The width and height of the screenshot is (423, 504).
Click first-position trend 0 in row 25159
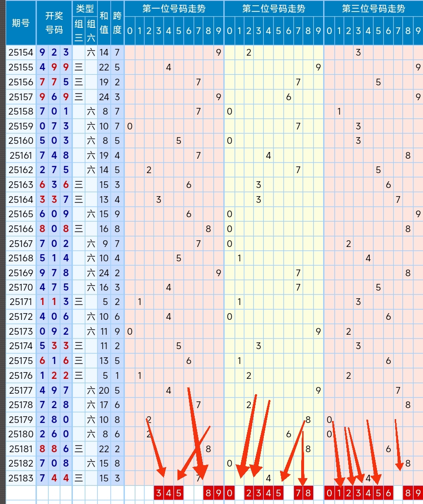click(x=129, y=126)
